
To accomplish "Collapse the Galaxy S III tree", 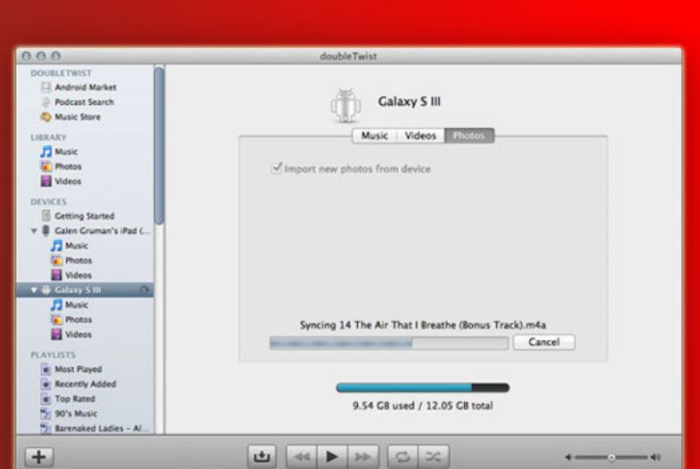I will pos(34,290).
